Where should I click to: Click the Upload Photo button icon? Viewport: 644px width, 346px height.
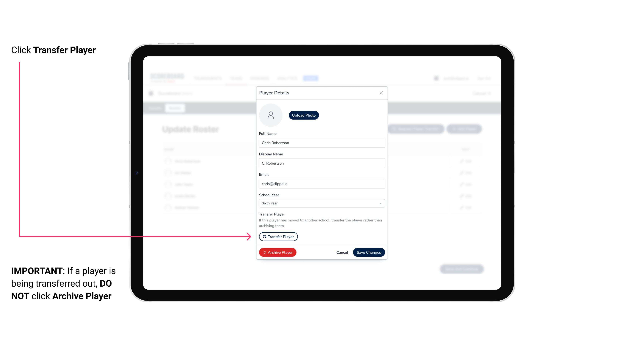coord(304,115)
